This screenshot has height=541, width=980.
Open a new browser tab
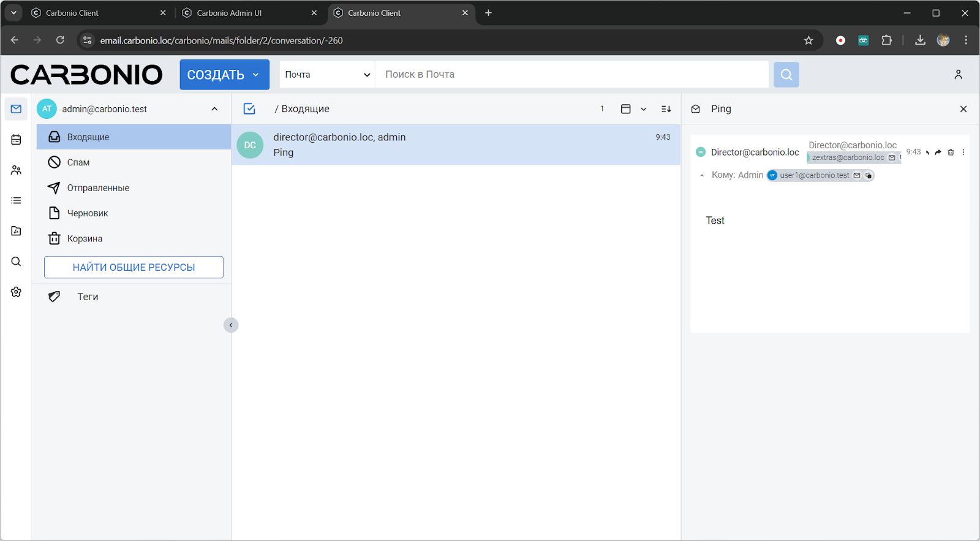point(488,13)
